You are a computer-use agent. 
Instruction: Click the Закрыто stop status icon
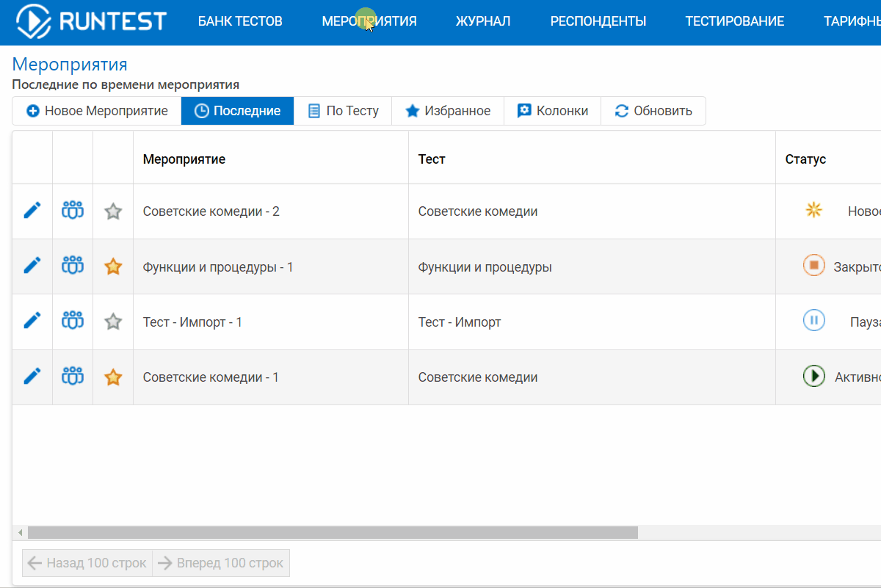click(813, 265)
